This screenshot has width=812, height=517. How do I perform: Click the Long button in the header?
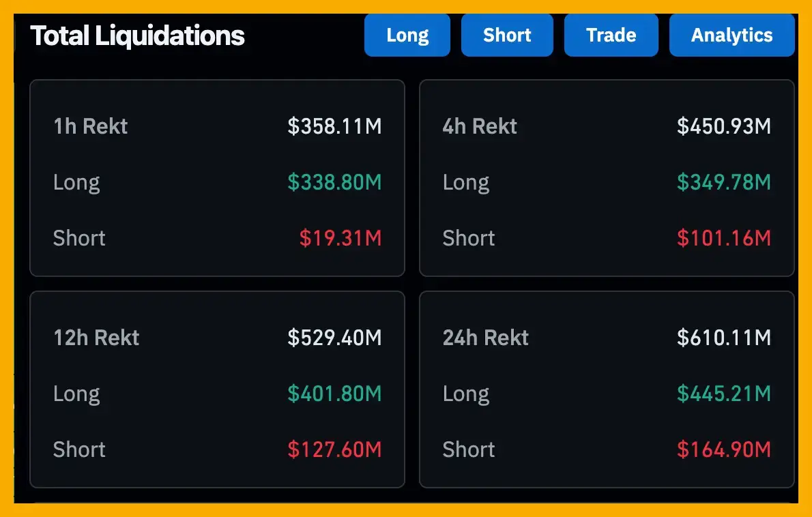pyautogui.click(x=407, y=35)
